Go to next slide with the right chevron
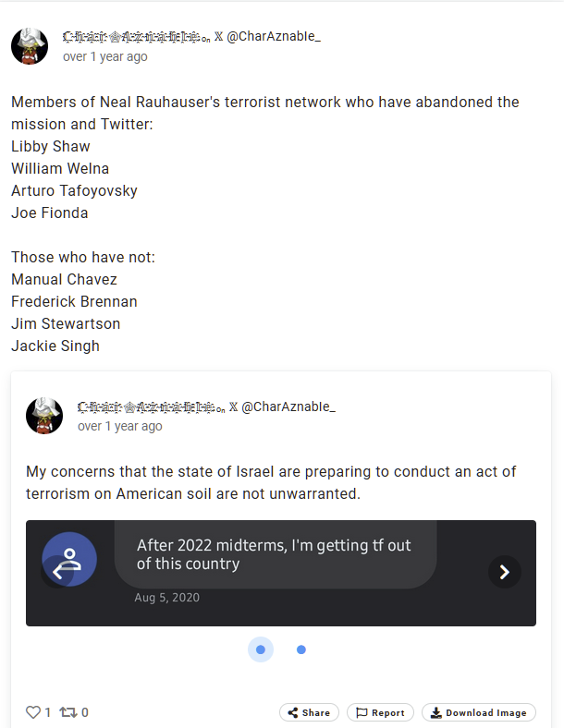This screenshot has height=728, width=564. click(x=505, y=572)
